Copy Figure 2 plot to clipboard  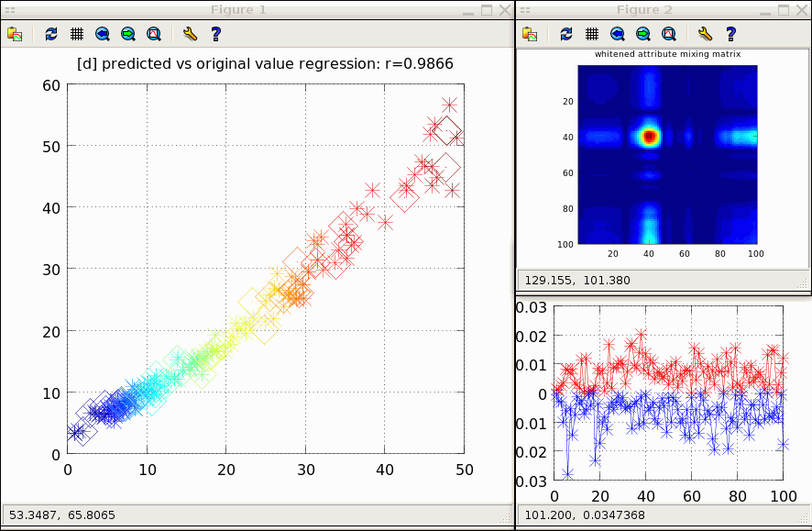click(x=530, y=34)
